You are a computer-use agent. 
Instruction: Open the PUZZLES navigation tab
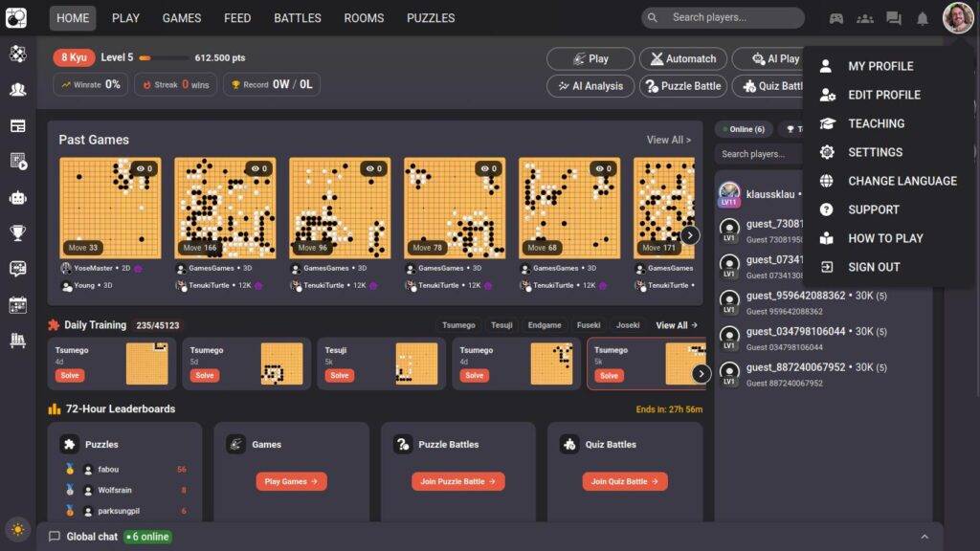pos(431,18)
